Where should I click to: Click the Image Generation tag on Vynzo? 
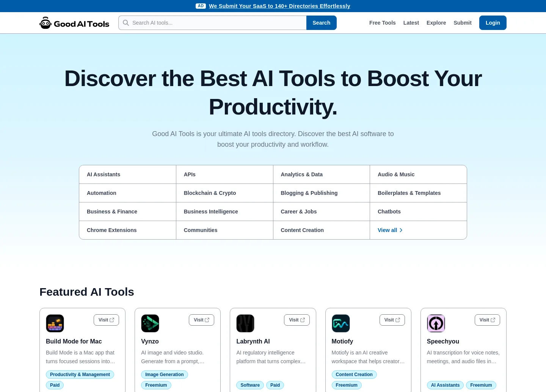coord(165,375)
